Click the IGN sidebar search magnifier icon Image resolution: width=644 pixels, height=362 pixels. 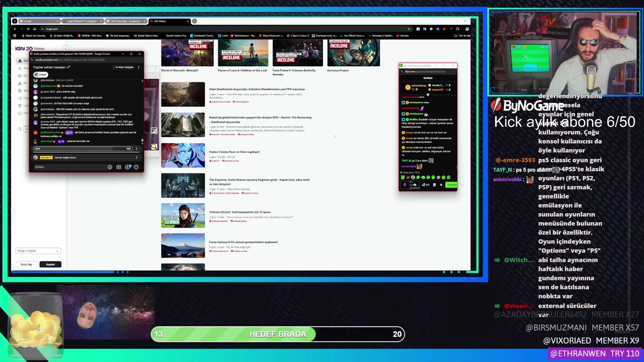[20, 129]
